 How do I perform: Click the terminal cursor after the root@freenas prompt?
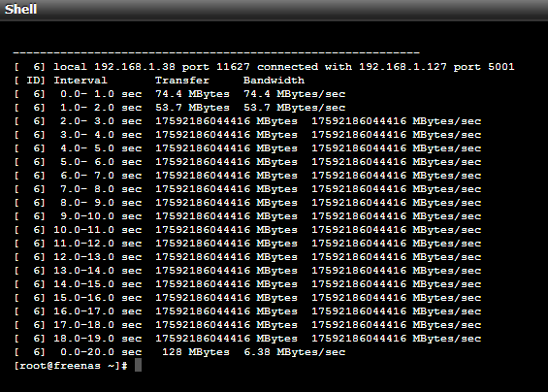[138, 366]
